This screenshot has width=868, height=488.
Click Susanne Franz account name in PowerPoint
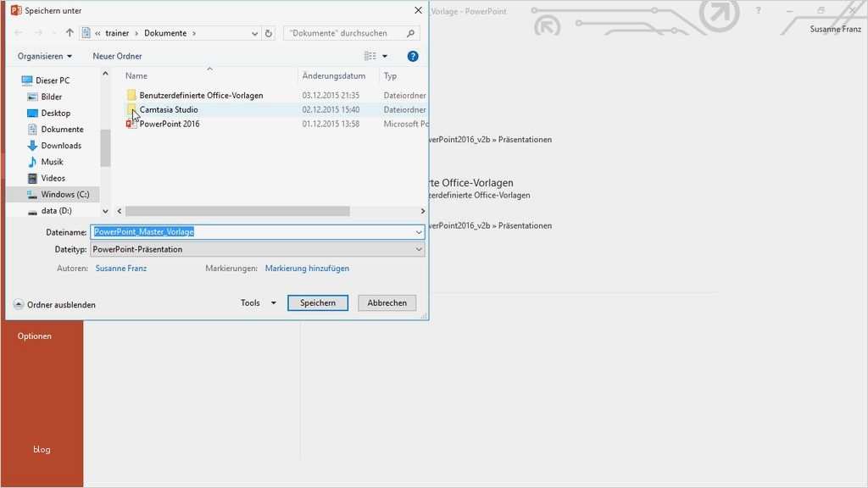click(835, 29)
